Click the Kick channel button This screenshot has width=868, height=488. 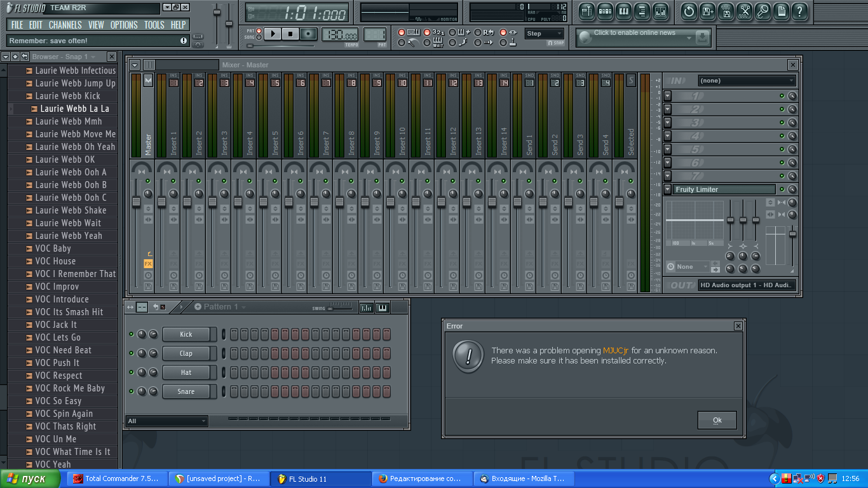(186, 334)
